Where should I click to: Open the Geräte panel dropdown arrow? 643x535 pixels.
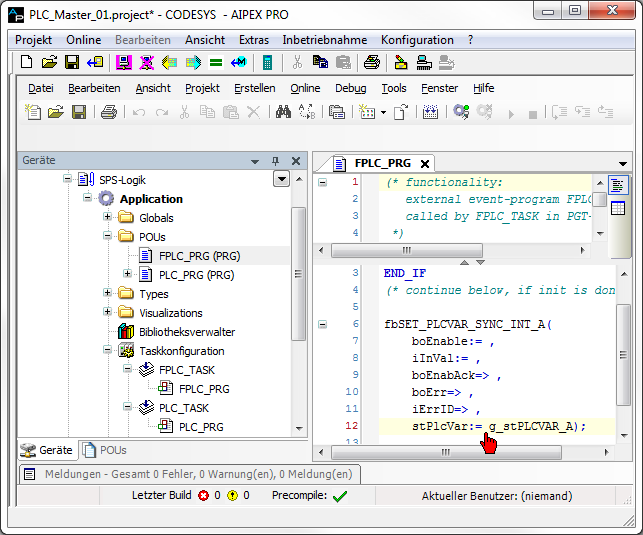[x=255, y=162]
